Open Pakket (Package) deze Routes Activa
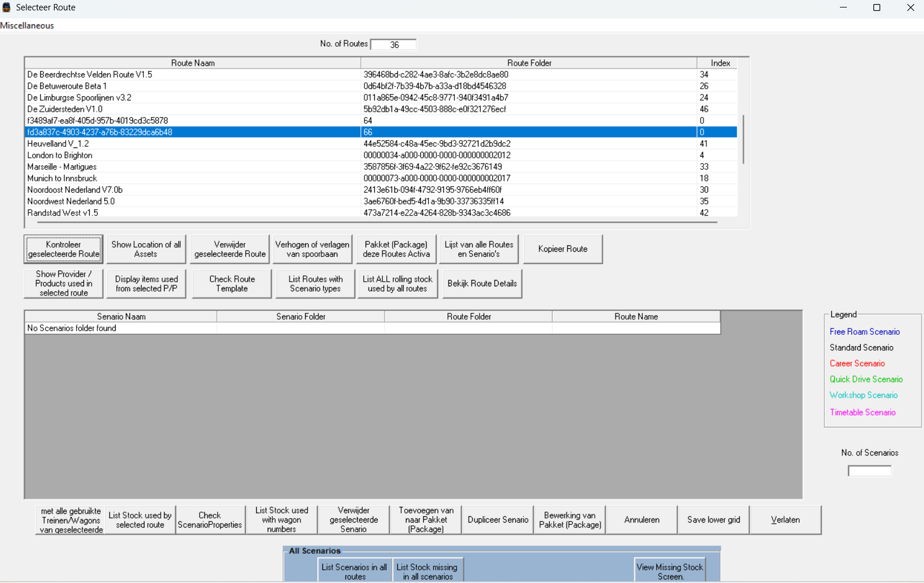This screenshot has height=583, width=924. (x=396, y=249)
